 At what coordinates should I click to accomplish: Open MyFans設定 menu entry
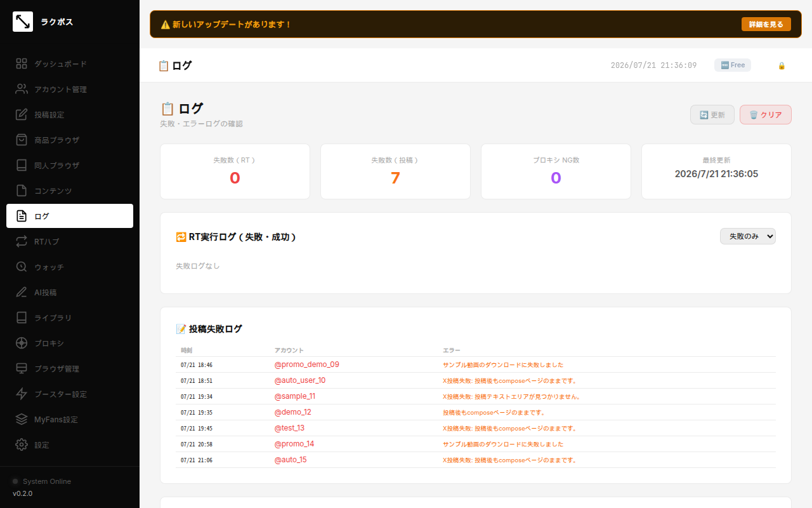(x=70, y=419)
